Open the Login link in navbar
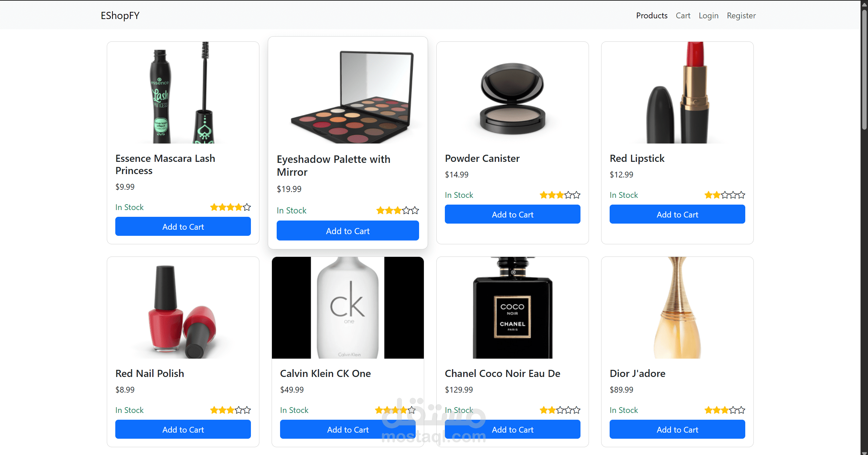 pos(708,16)
